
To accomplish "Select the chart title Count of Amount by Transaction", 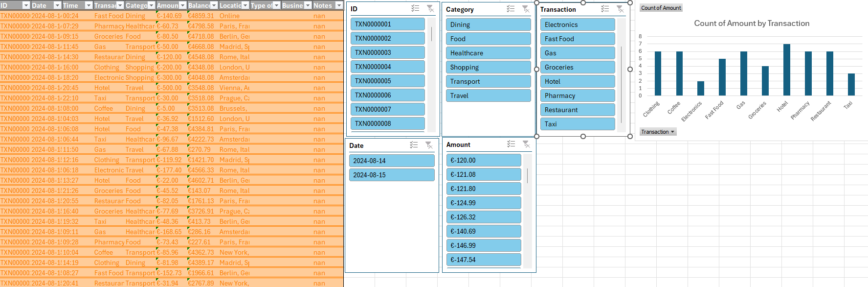I will click(x=752, y=24).
